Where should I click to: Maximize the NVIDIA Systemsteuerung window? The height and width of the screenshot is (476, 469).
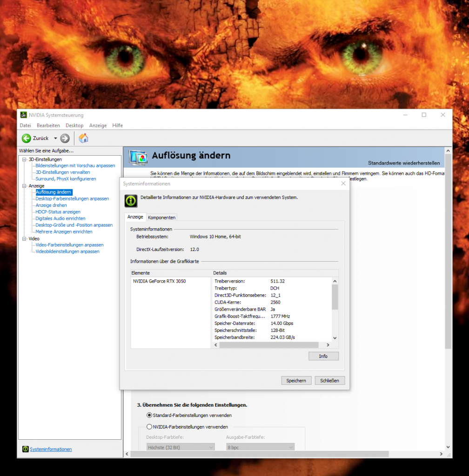pos(424,115)
